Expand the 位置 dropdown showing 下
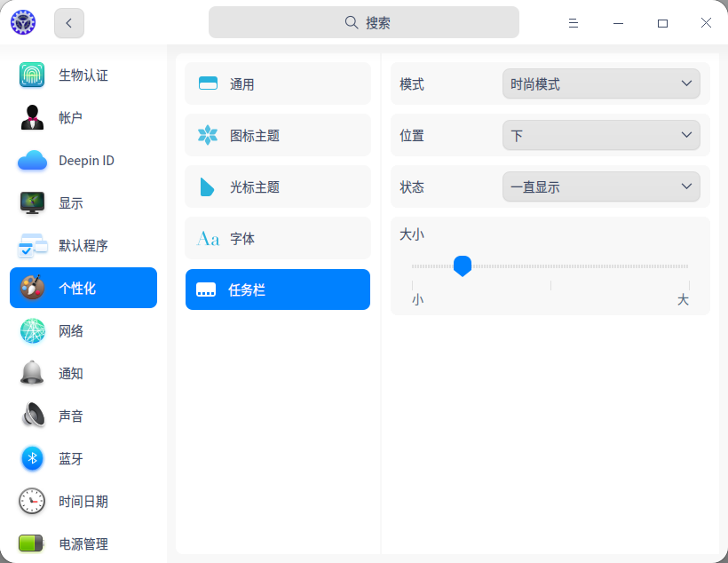The width and height of the screenshot is (728, 563). click(x=601, y=135)
